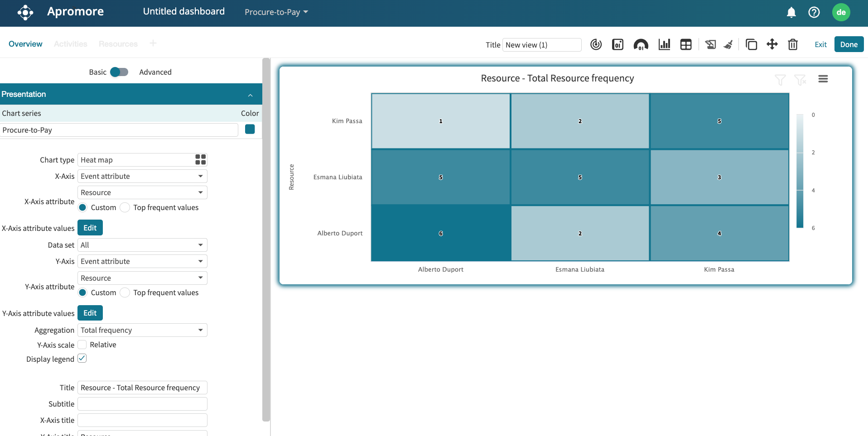Add a table widget from toolbar
The width and height of the screenshot is (868, 436).
click(x=686, y=44)
